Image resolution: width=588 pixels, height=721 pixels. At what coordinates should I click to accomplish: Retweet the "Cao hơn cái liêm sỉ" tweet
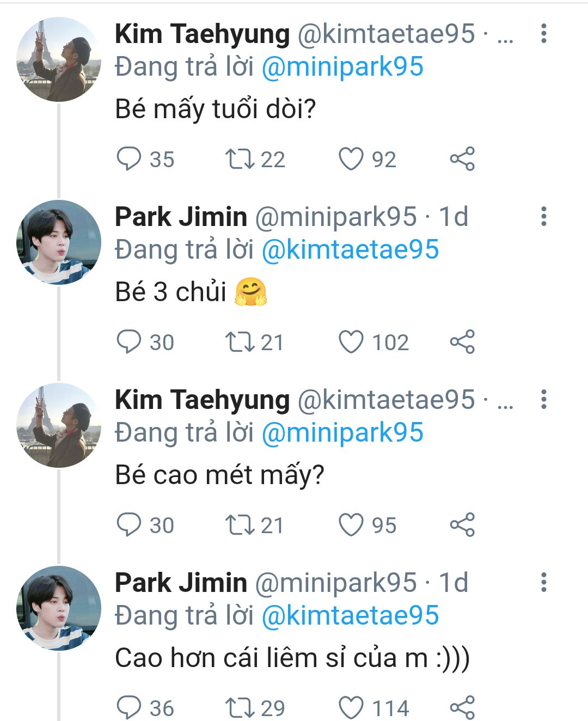[x=240, y=708]
